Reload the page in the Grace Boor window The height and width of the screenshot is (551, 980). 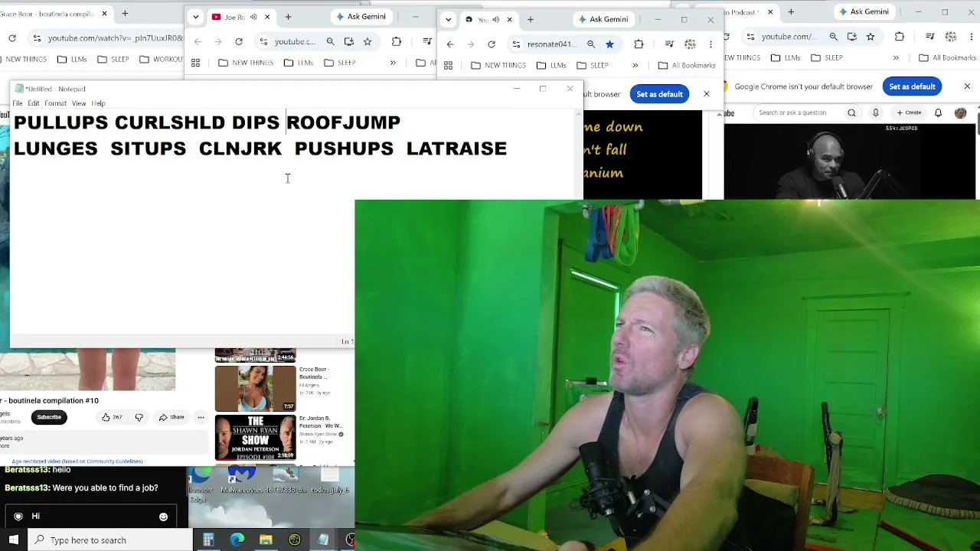point(12,38)
